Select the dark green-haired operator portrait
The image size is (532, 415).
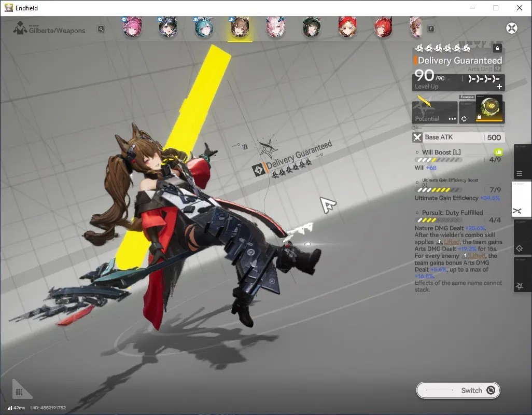click(312, 27)
